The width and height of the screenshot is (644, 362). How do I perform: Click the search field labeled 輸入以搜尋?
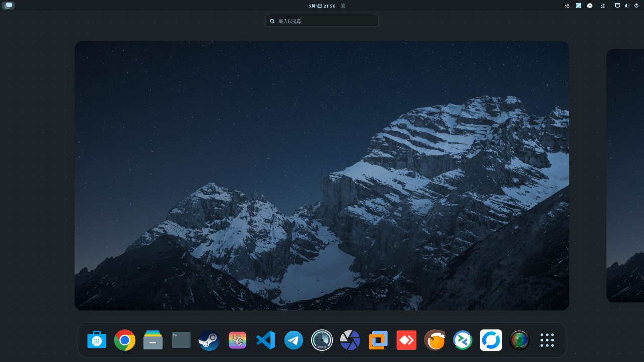pyautogui.click(x=322, y=21)
